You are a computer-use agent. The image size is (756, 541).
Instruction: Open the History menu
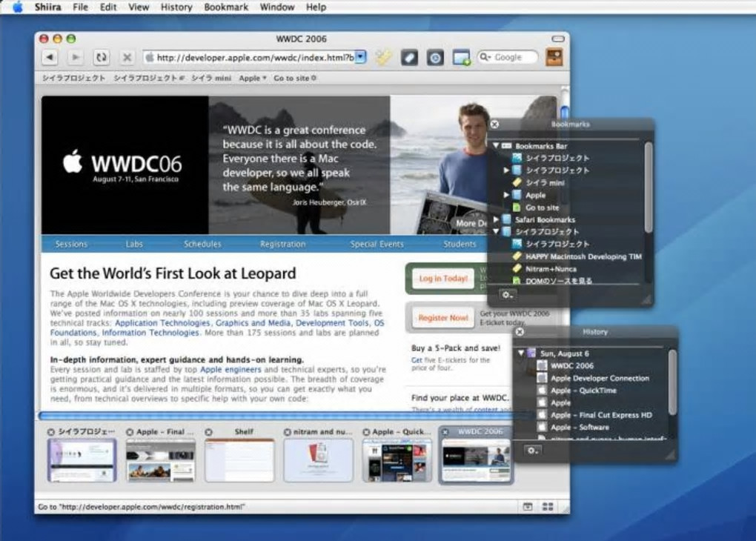click(x=176, y=7)
